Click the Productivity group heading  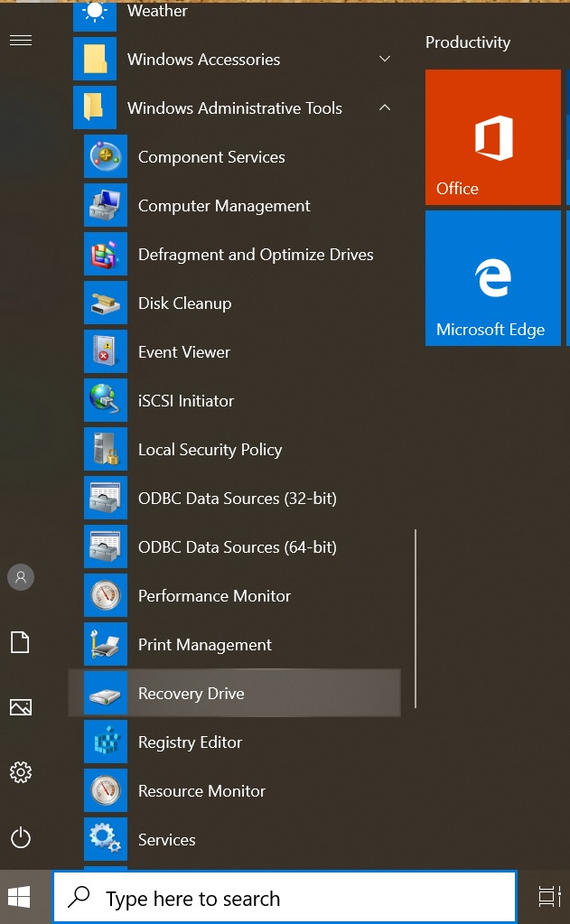[468, 42]
